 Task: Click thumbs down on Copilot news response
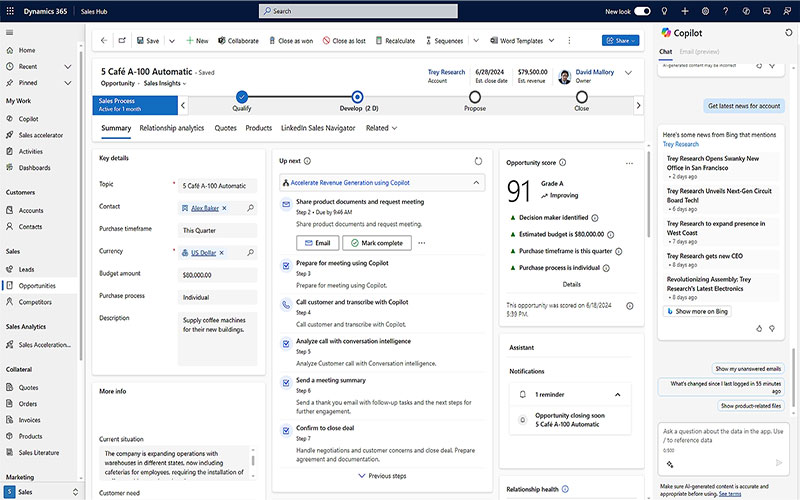click(x=772, y=329)
